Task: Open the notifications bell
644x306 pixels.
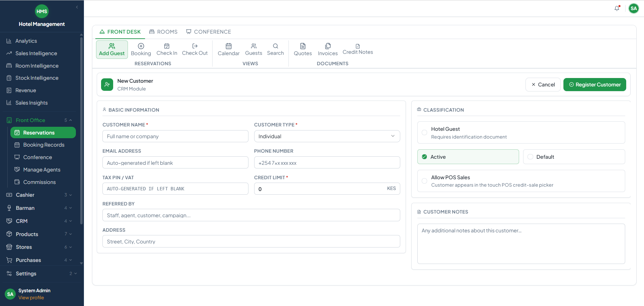Action: [617, 8]
